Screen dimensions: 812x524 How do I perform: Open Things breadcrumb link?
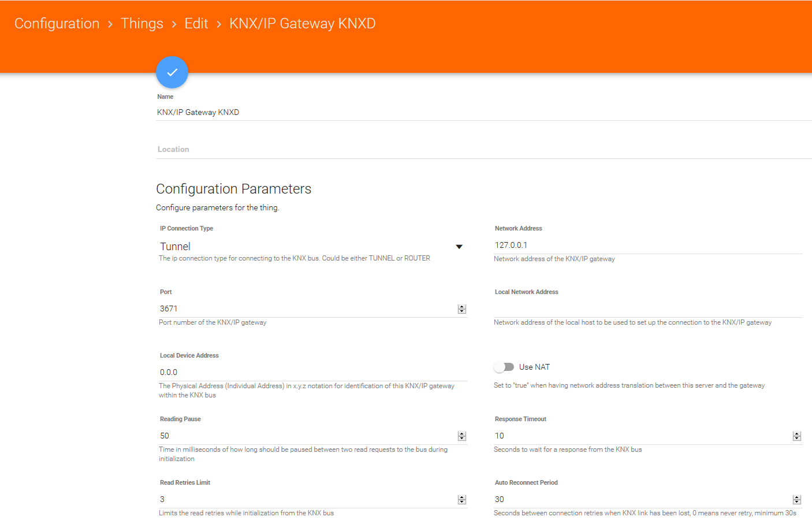142,24
